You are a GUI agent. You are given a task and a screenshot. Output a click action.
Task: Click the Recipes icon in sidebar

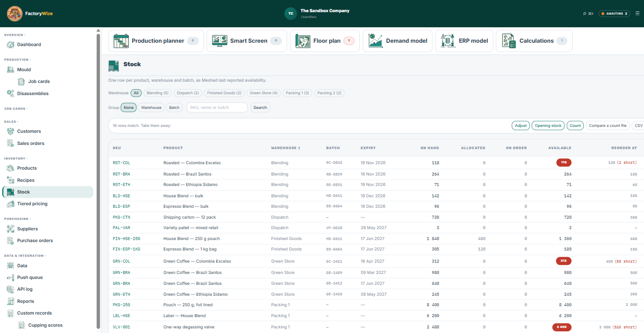pos(10,180)
